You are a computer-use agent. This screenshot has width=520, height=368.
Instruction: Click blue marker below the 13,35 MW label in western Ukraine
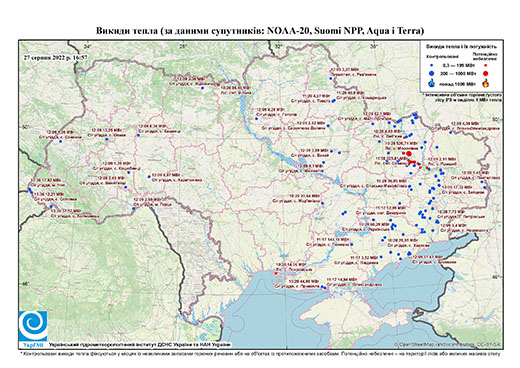point(107,139)
